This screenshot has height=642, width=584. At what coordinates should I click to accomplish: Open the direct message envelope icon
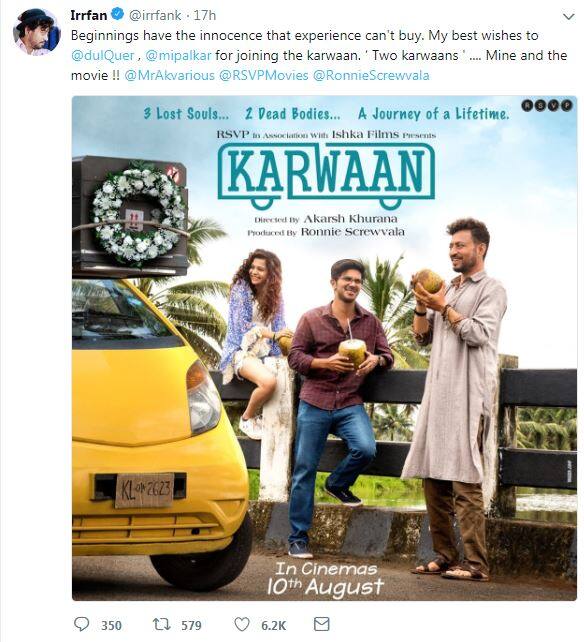(x=321, y=624)
